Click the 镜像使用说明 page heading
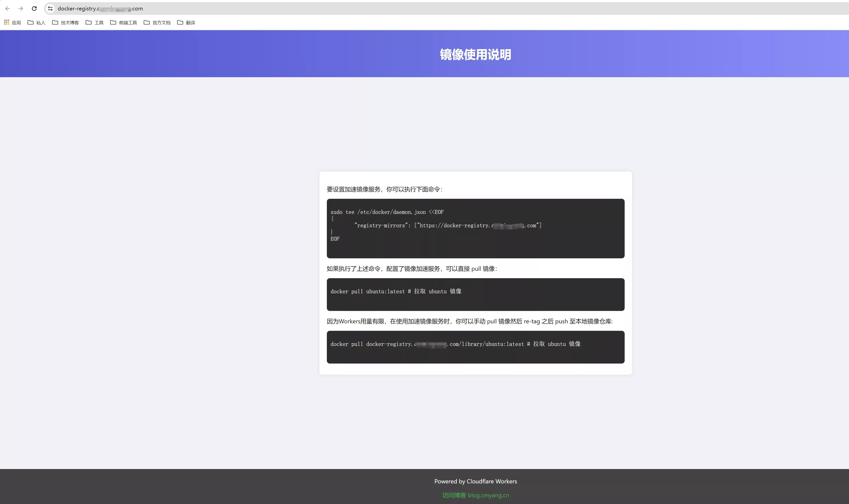The height and width of the screenshot is (504, 849). point(475,54)
